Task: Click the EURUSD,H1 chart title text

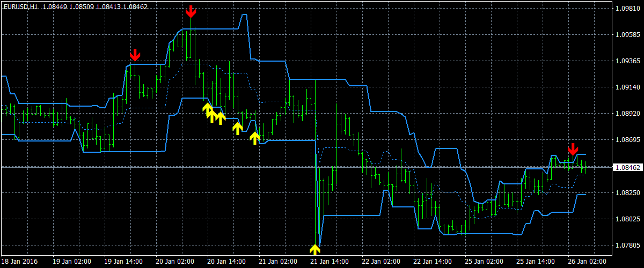Action: coord(20,7)
